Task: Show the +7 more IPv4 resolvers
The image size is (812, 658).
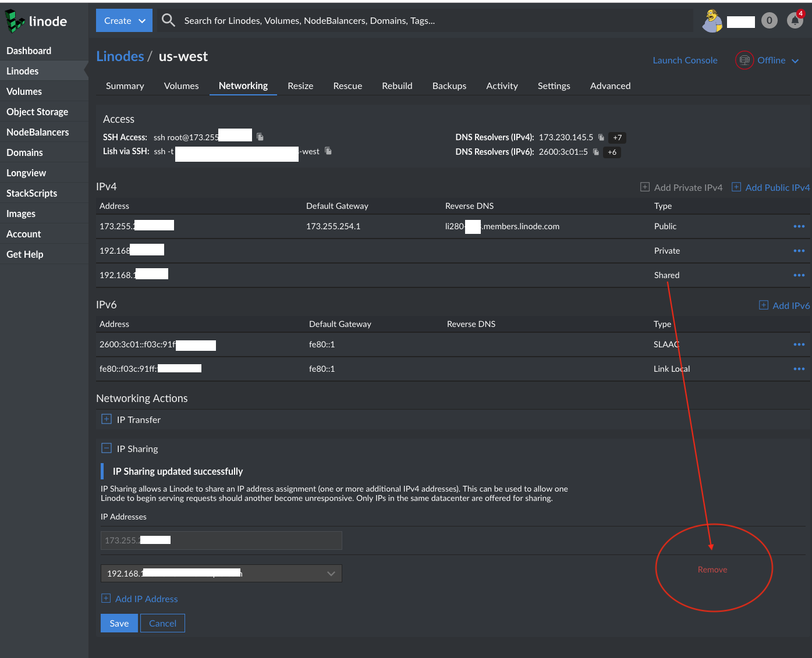Action: 618,138
